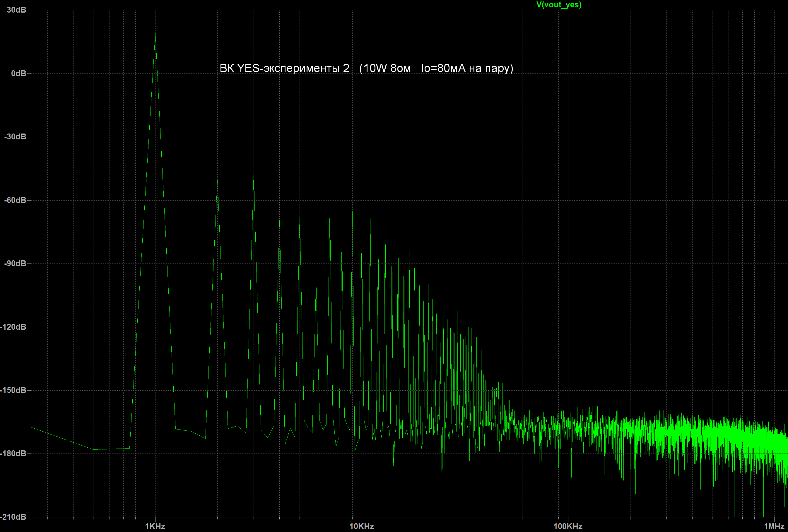Click the -90dB vertical axis label
Screen dimensions: 788x532
(x=15, y=264)
